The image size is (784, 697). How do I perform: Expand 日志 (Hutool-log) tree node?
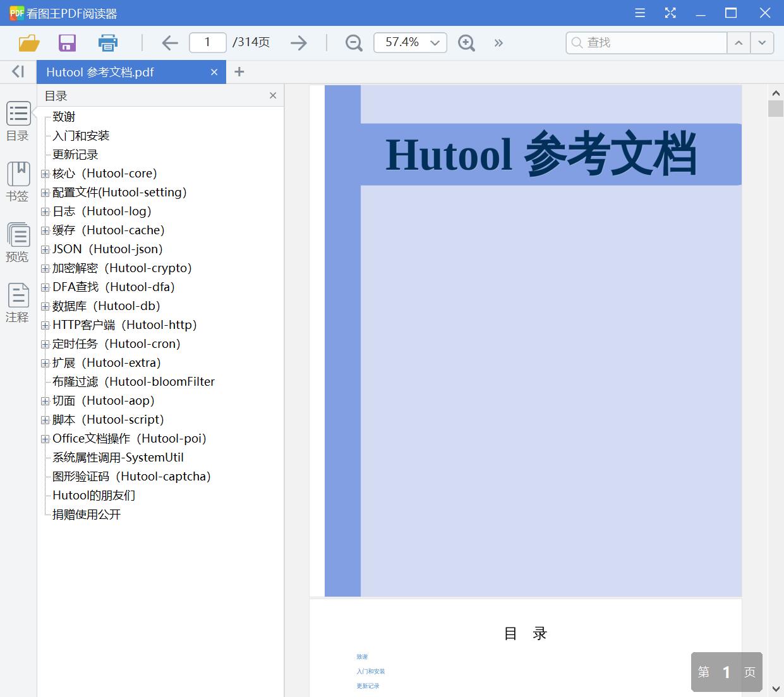coord(45,211)
